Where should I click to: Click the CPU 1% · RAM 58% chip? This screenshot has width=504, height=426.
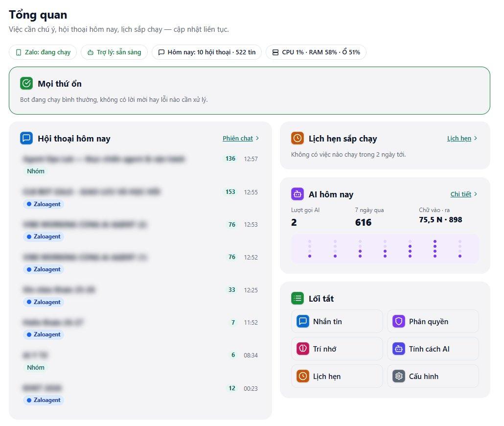316,52
